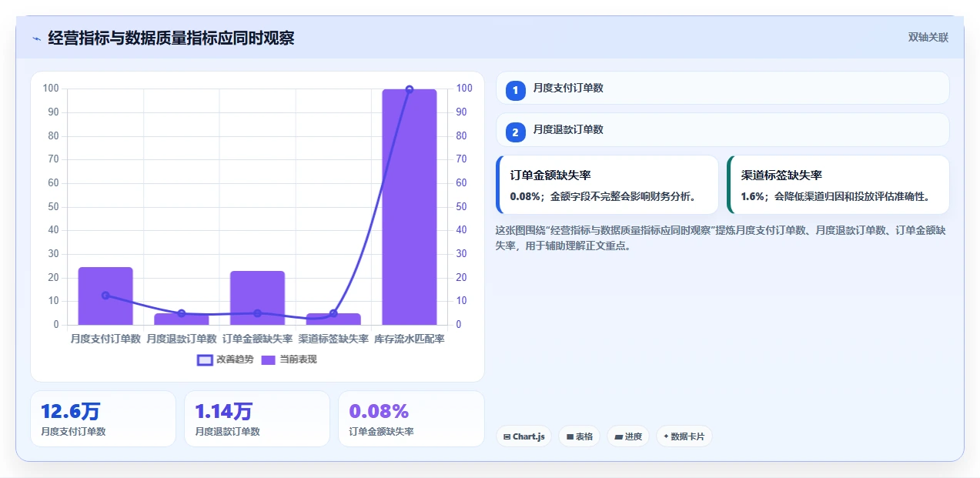The height and width of the screenshot is (478, 980).
Task: Click the text 1.6%；会降低渠道归因和投放评估准确性。
Action: pyautogui.click(x=835, y=196)
